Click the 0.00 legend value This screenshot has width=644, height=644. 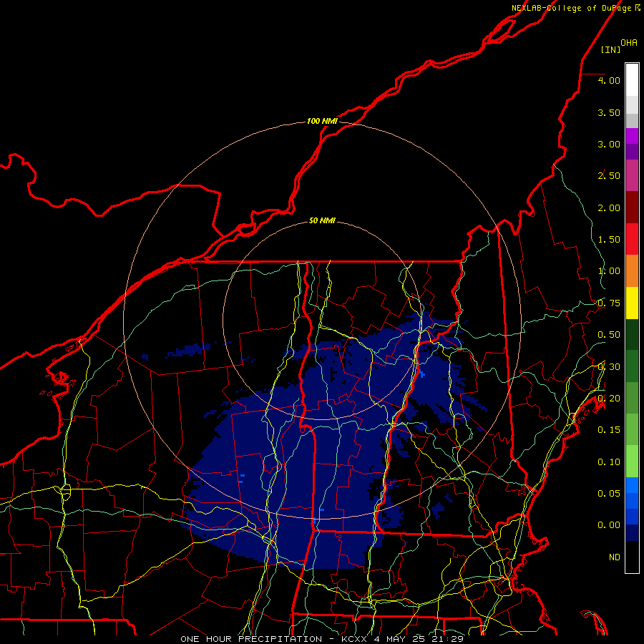click(609, 525)
